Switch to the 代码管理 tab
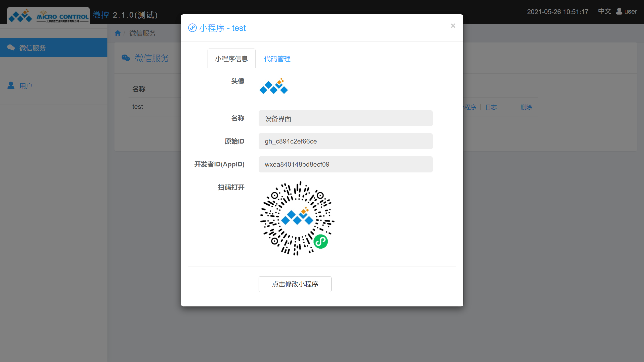This screenshot has height=362, width=644. [x=277, y=59]
